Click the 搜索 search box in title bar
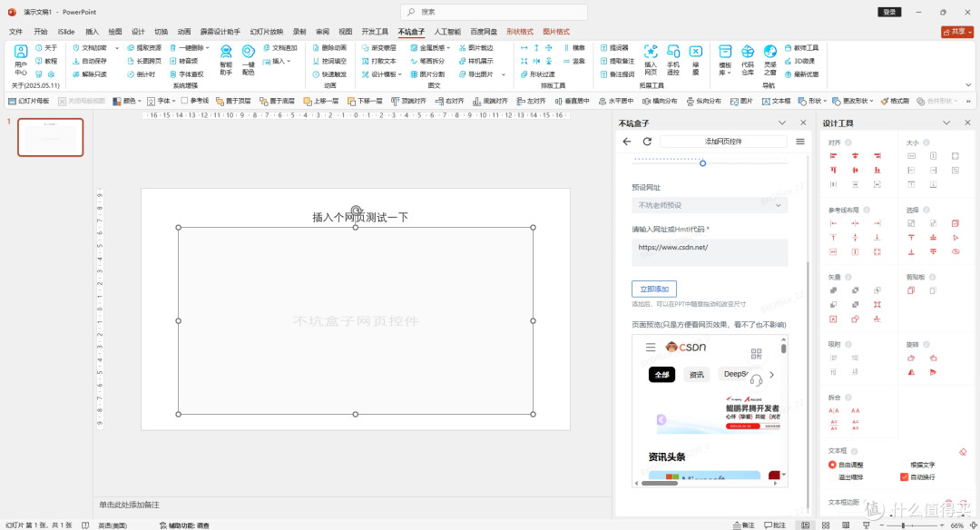This screenshot has height=530, width=980. (494, 12)
